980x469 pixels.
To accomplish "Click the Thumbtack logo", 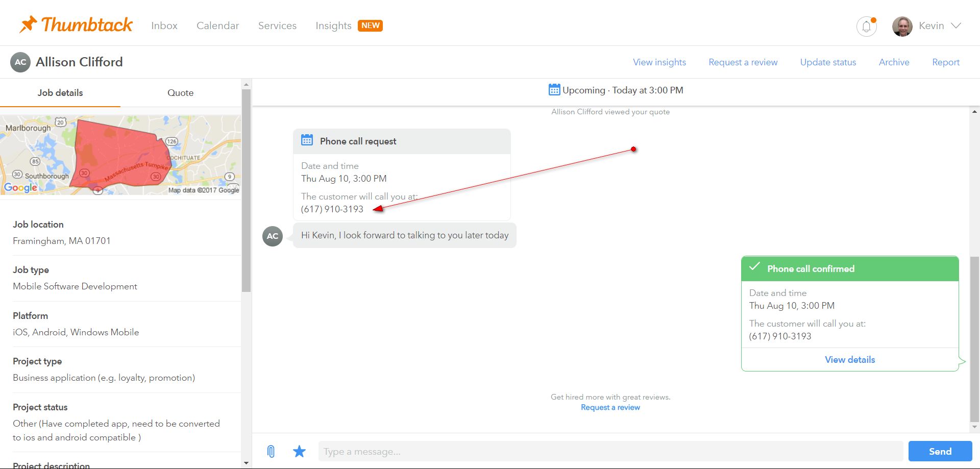I will click(76, 24).
